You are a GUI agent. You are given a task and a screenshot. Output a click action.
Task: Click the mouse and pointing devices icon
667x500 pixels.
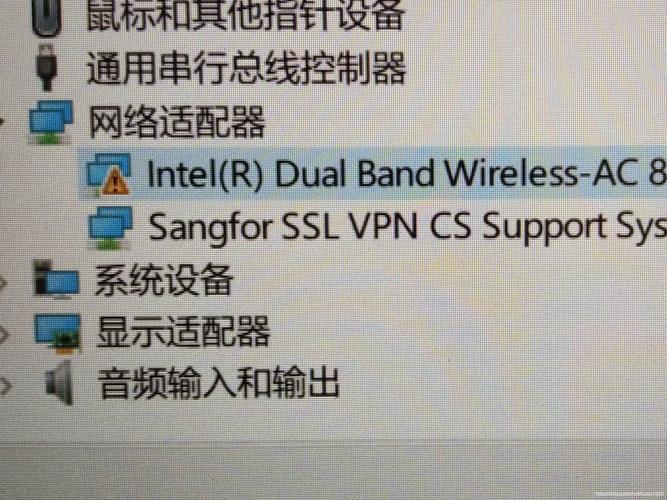click(x=47, y=17)
